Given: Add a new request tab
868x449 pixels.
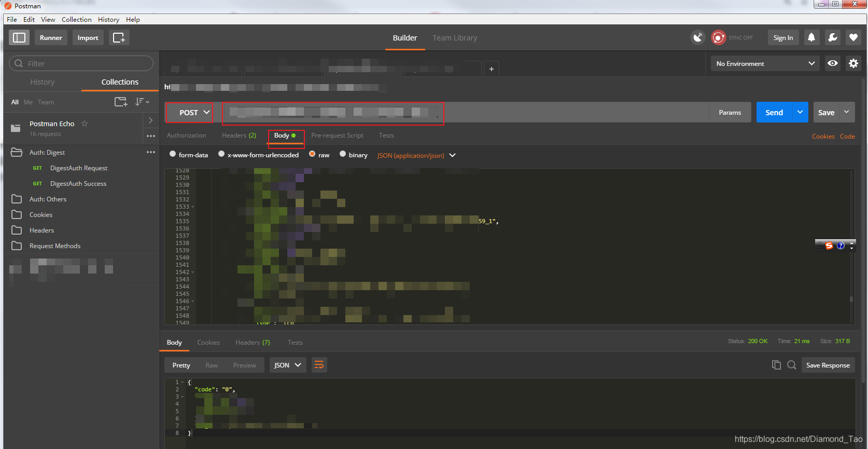Looking at the screenshot, I should [x=491, y=69].
